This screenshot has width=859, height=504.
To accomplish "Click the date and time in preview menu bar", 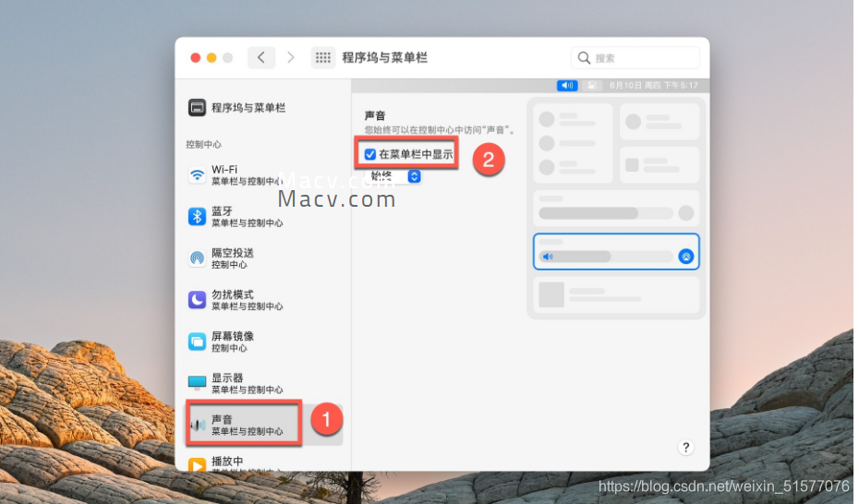I will pos(654,85).
